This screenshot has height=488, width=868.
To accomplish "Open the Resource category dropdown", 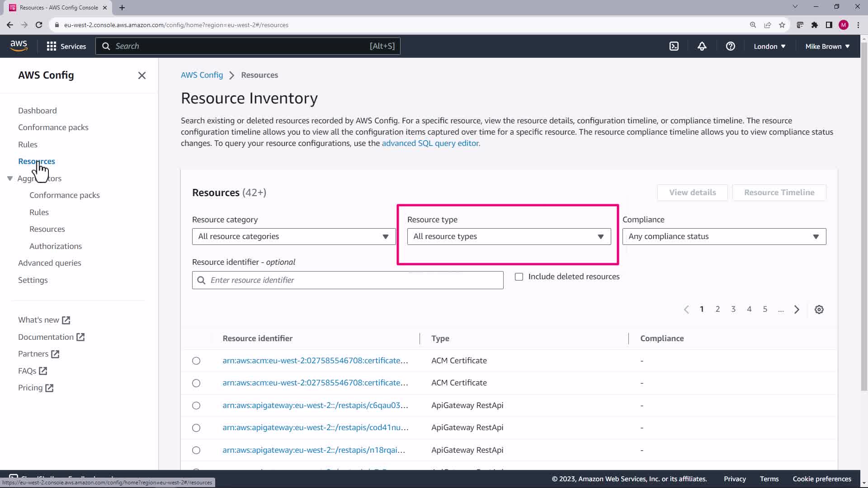I will pyautogui.click(x=293, y=236).
